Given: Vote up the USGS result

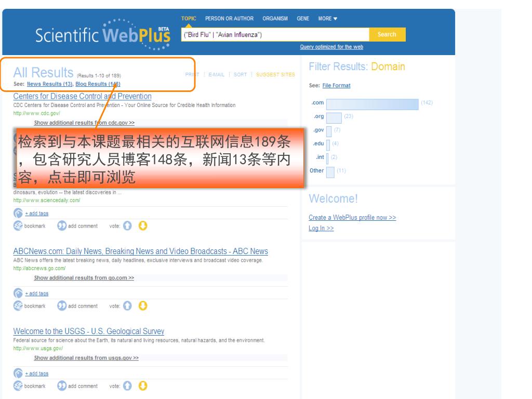Looking at the screenshot, I should [x=127, y=386].
